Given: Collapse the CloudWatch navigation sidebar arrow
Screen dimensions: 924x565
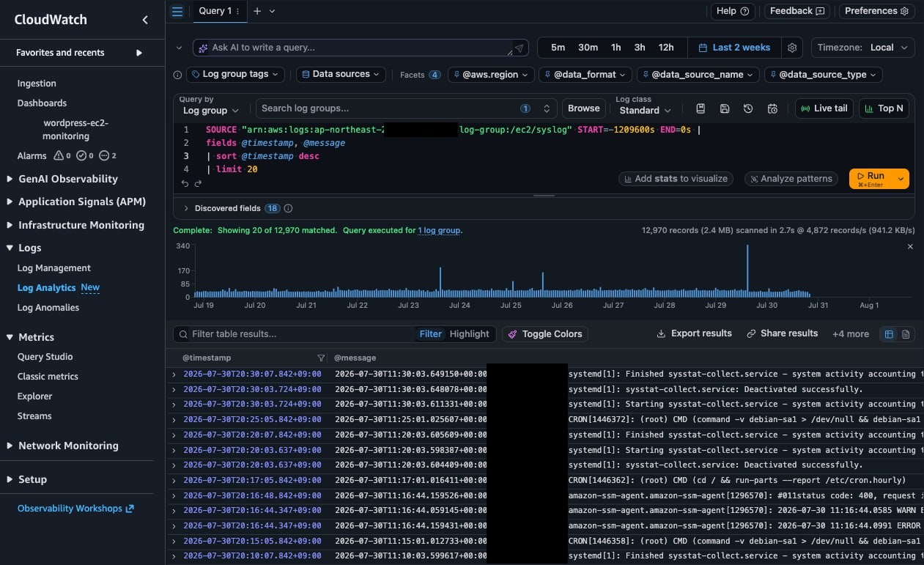Looking at the screenshot, I should [145, 20].
